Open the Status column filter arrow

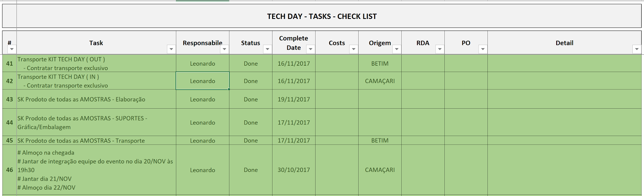click(x=268, y=49)
